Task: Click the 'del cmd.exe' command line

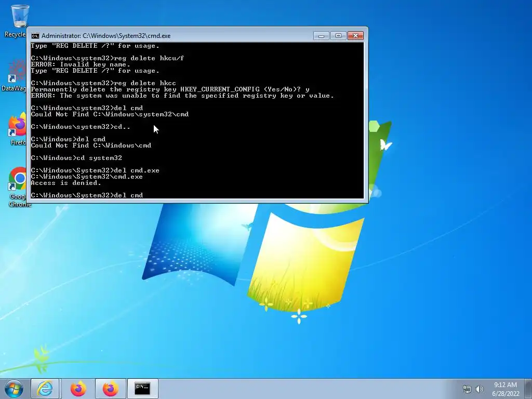Action: tap(95, 170)
